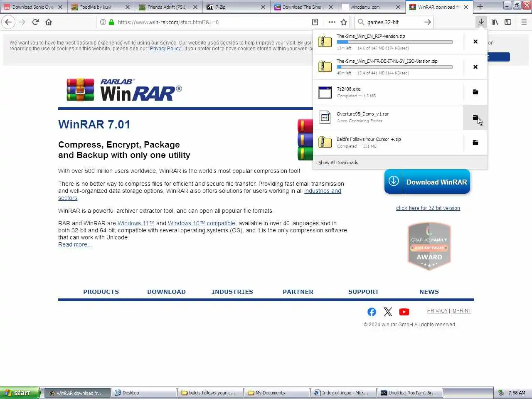
Task: Open the Downloads toolbar arrow button
Action: pos(481,22)
